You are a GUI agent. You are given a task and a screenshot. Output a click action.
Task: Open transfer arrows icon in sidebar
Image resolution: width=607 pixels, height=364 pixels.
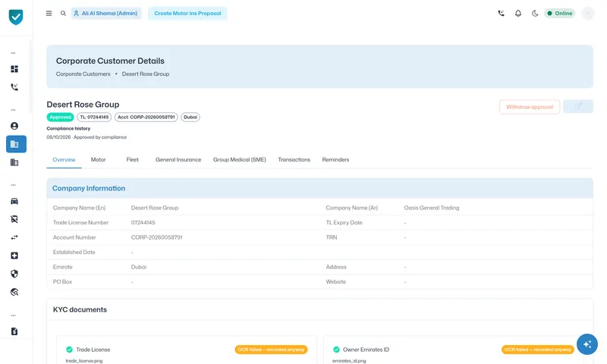click(x=14, y=237)
